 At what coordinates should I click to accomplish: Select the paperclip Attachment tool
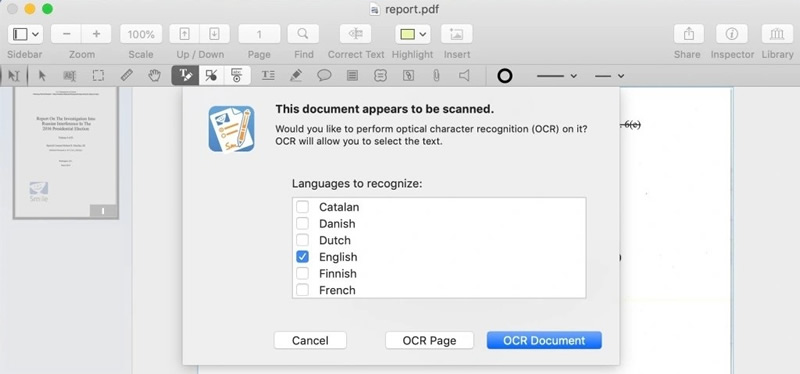tap(436, 76)
